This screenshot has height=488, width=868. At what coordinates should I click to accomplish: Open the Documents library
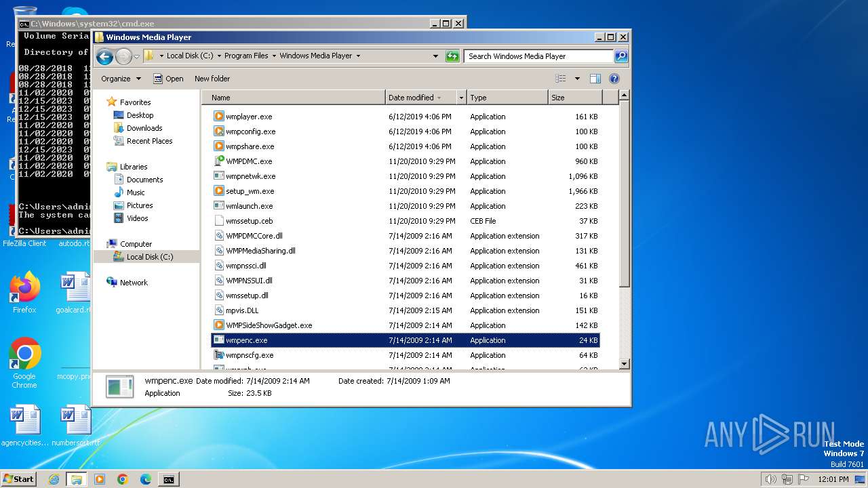tap(144, 180)
